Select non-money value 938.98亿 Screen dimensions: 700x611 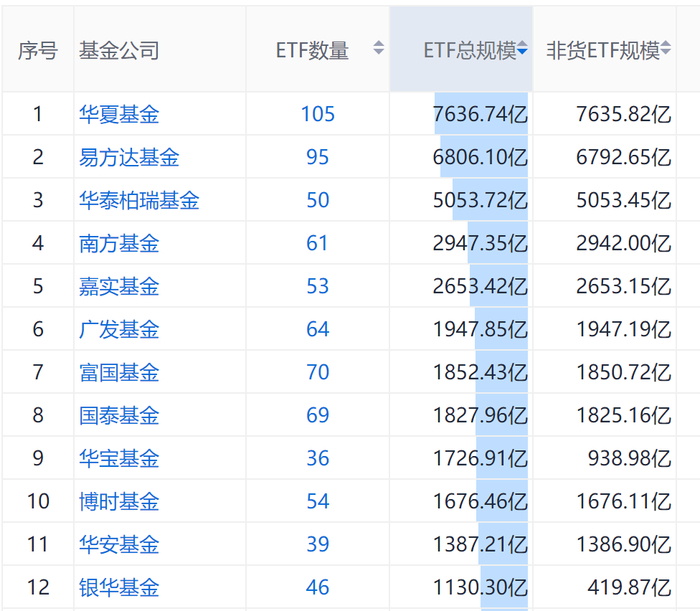pyautogui.click(x=629, y=458)
